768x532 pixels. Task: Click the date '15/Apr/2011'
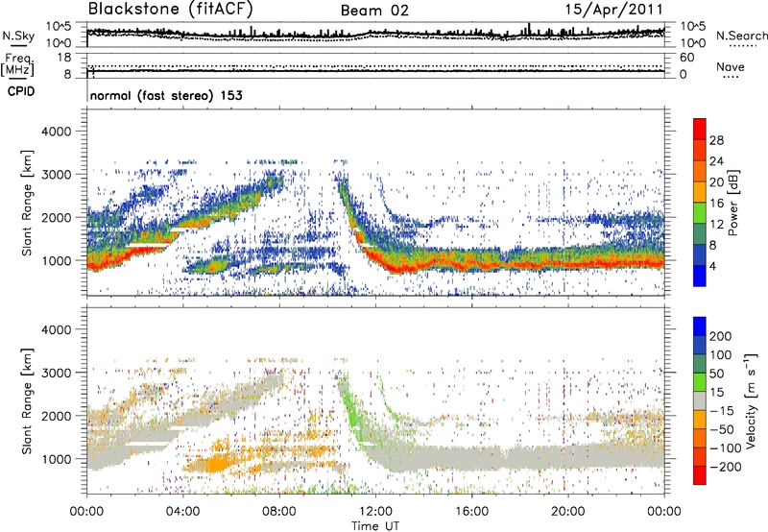point(613,10)
